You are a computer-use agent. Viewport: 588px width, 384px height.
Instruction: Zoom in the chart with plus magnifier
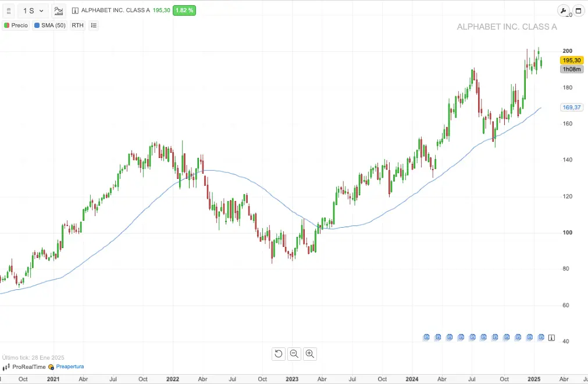tap(309, 354)
